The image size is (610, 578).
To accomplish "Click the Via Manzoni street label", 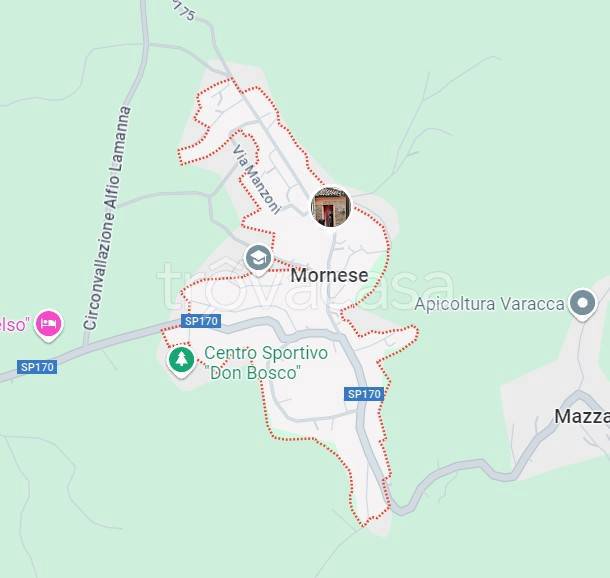I will 256,179.
